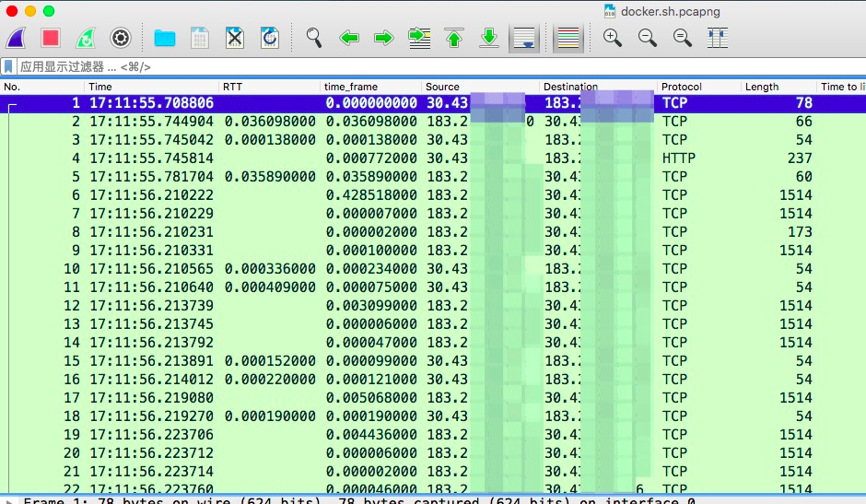Select packet 21 at 17:11:56.223714
Viewport: 866px width, 504px height.
tap(433, 472)
